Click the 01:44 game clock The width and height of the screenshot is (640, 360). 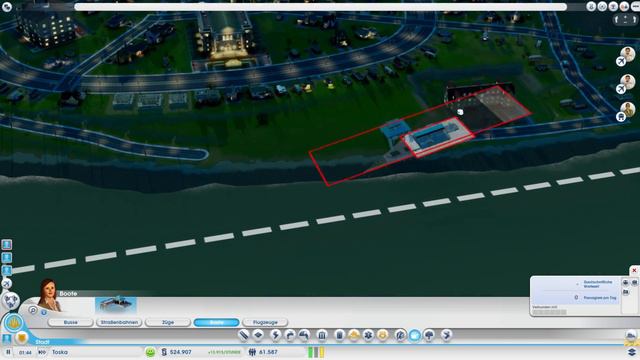25,352
